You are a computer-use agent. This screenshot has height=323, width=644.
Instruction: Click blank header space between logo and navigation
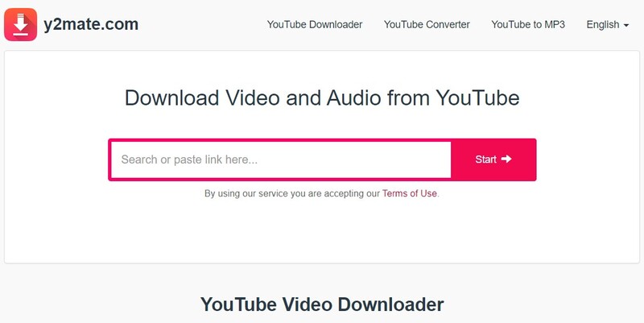tap(201, 25)
